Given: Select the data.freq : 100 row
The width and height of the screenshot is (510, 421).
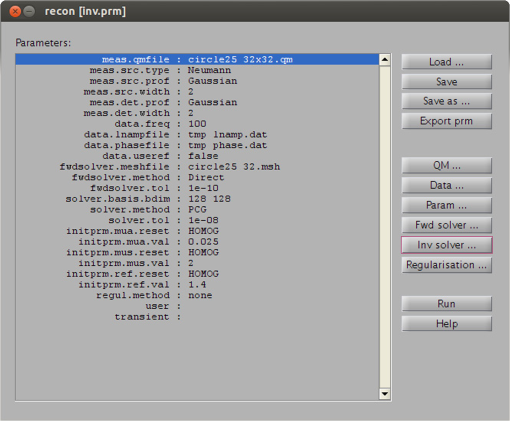Looking at the screenshot, I should (197, 124).
